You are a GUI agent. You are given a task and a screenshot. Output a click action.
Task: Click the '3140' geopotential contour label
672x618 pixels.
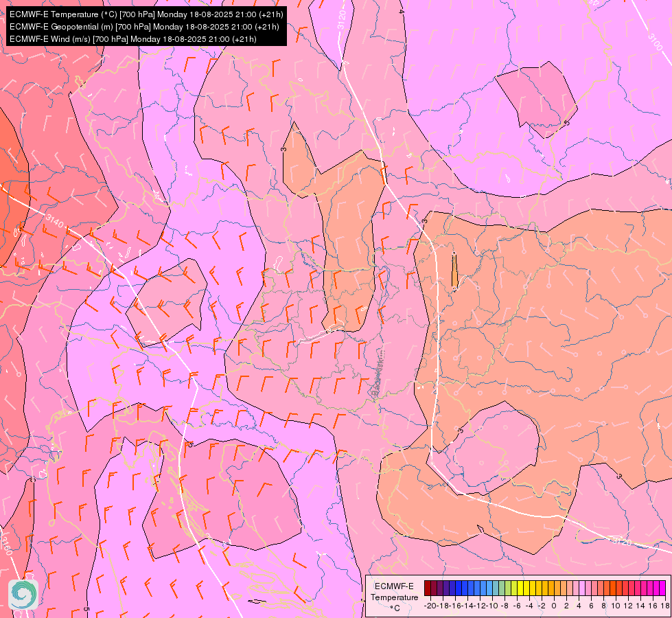pyautogui.click(x=54, y=220)
